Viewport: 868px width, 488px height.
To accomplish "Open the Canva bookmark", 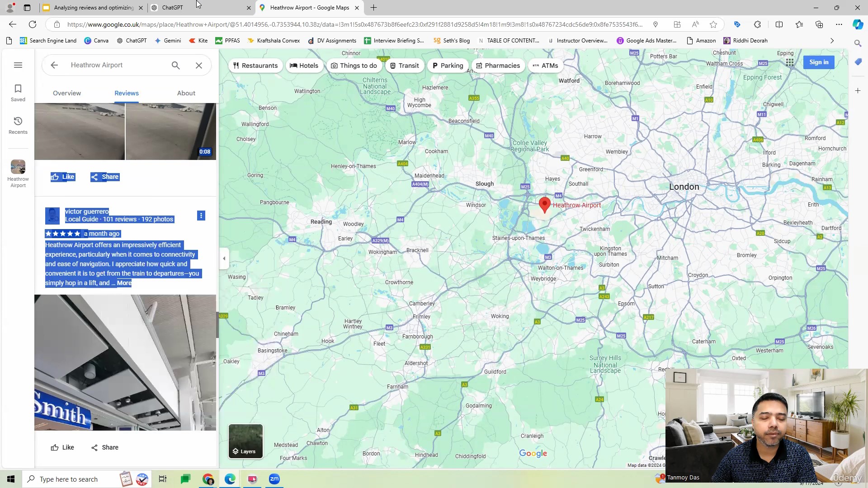I will click(96, 41).
